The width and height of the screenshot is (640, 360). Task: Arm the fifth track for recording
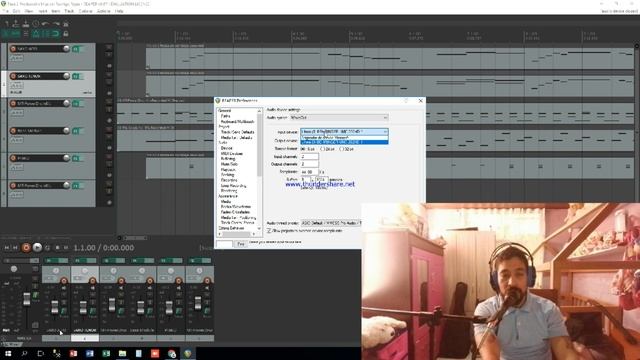13,158
